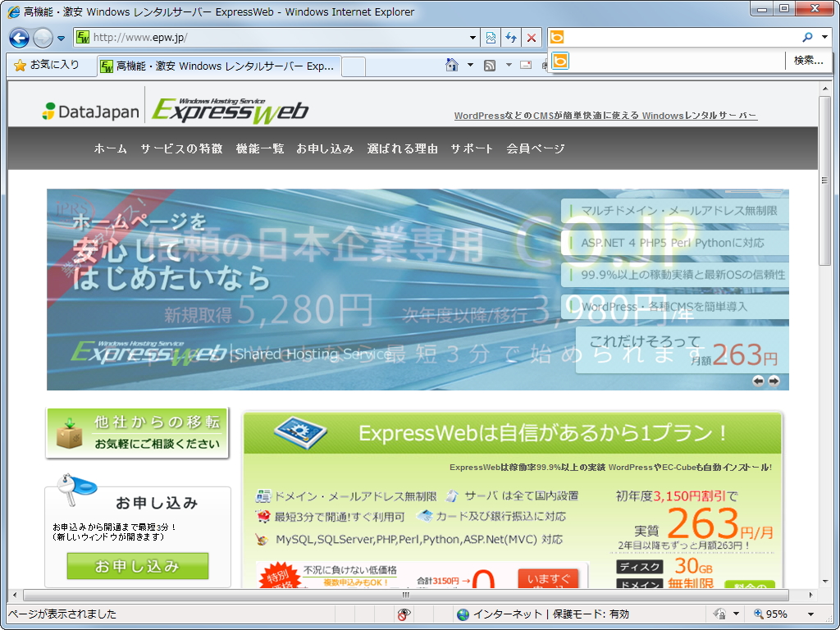Click the お申し込み green button
The width and height of the screenshot is (840, 630).
[x=137, y=566]
